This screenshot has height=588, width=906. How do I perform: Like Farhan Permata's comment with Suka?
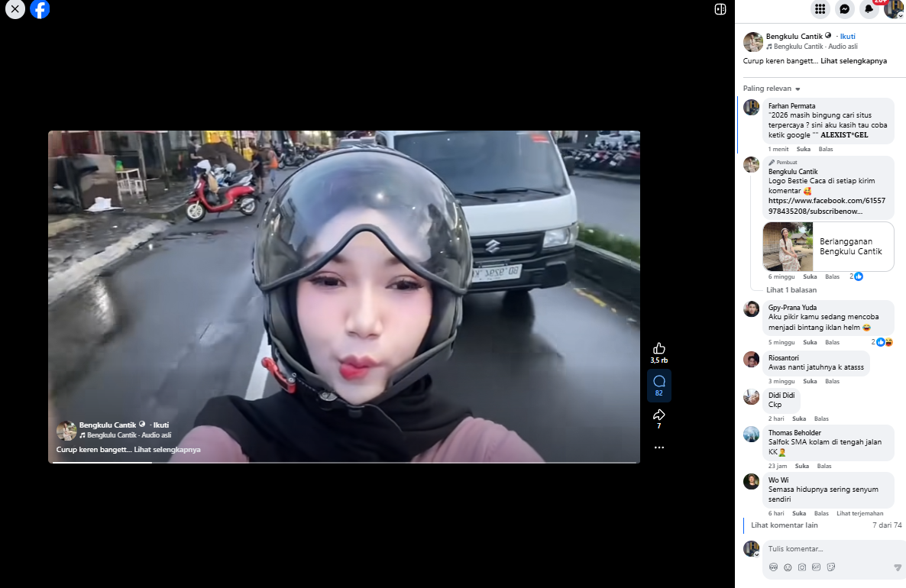pos(803,149)
